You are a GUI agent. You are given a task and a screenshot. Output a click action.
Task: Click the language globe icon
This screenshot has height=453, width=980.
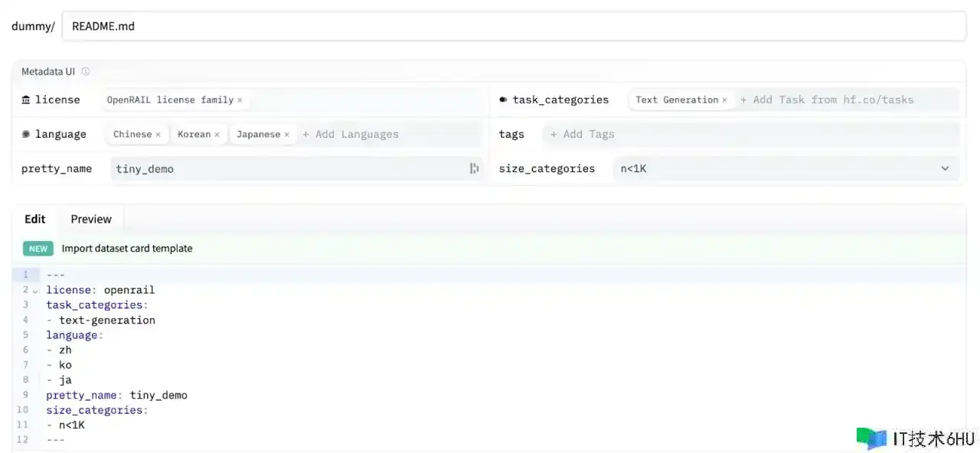click(x=26, y=135)
